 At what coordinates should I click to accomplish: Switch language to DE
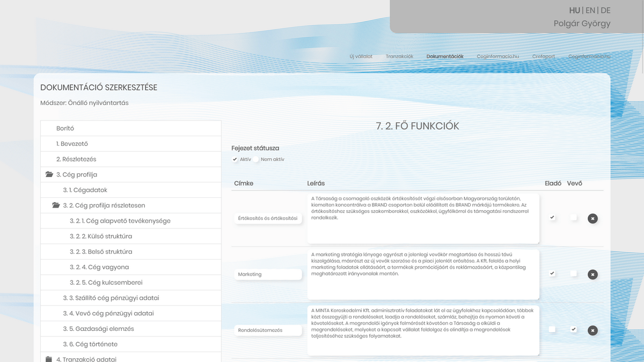(605, 10)
